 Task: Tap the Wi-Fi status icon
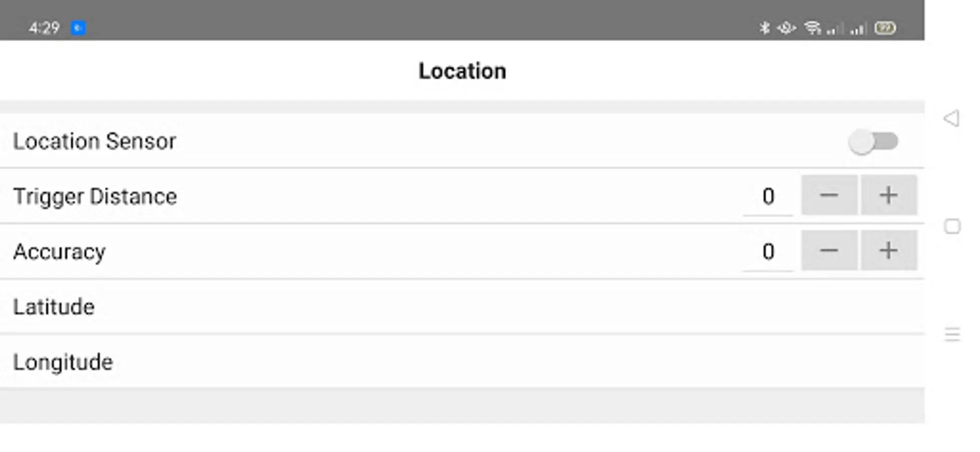812,28
